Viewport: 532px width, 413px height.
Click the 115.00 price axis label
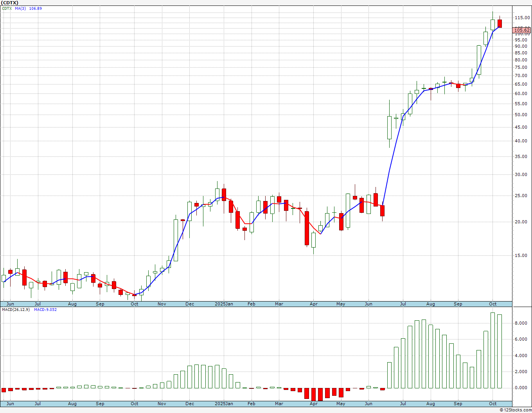point(522,18)
